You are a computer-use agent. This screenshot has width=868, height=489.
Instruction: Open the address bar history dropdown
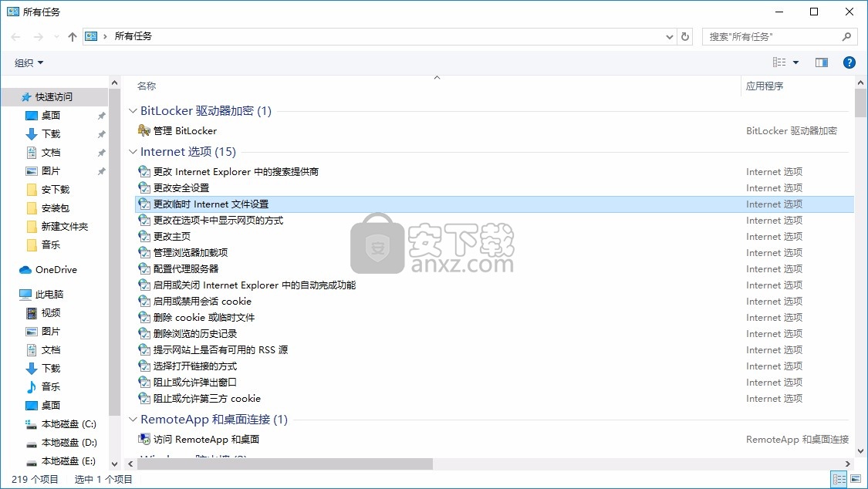670,36
